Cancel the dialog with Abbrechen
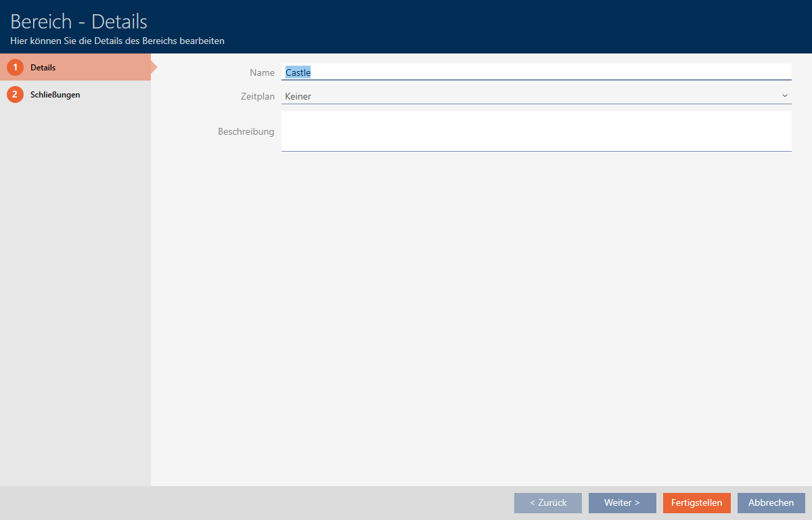 tap(771, 502)
